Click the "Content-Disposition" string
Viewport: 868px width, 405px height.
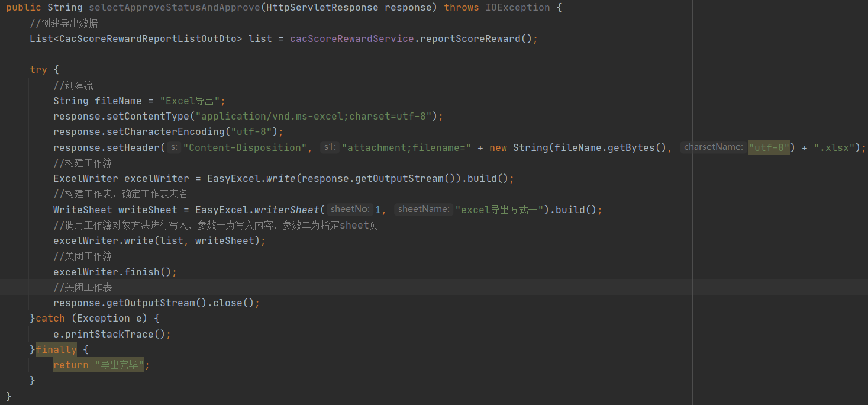[245, 147]
